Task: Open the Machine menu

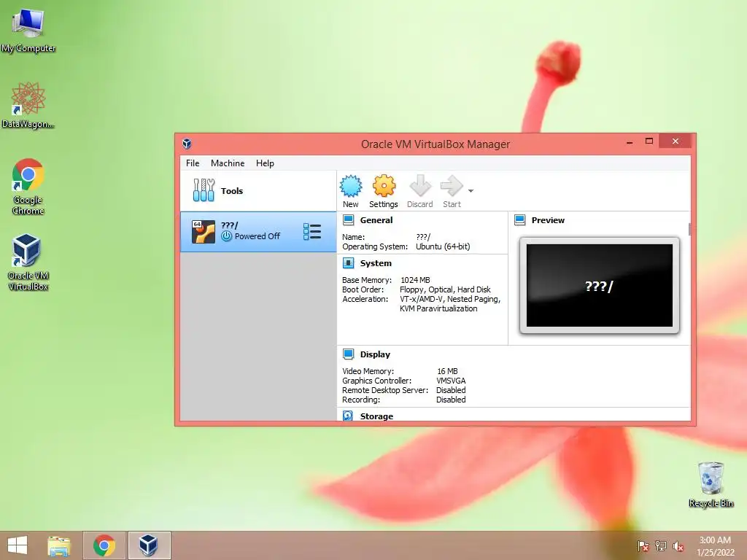Action: (x=228, y=163)
